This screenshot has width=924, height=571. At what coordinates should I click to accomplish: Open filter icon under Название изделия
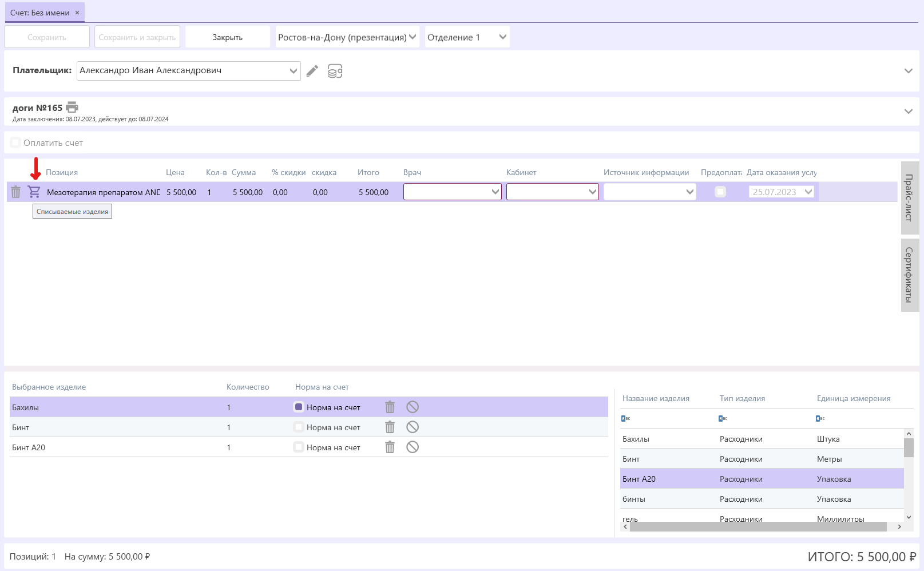(626, 418)
